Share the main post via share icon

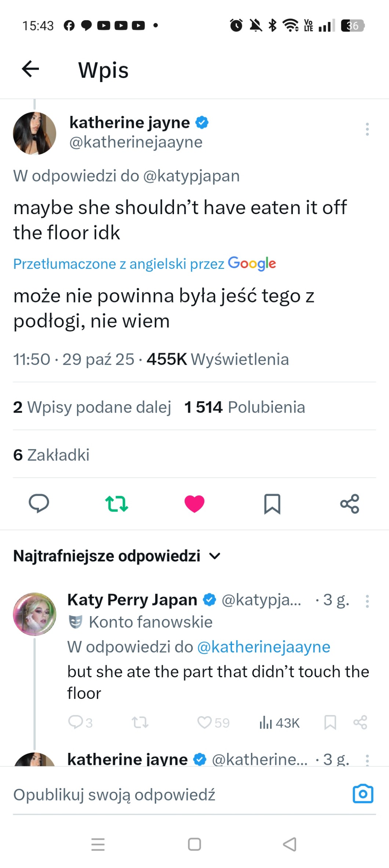pos(350,503)
